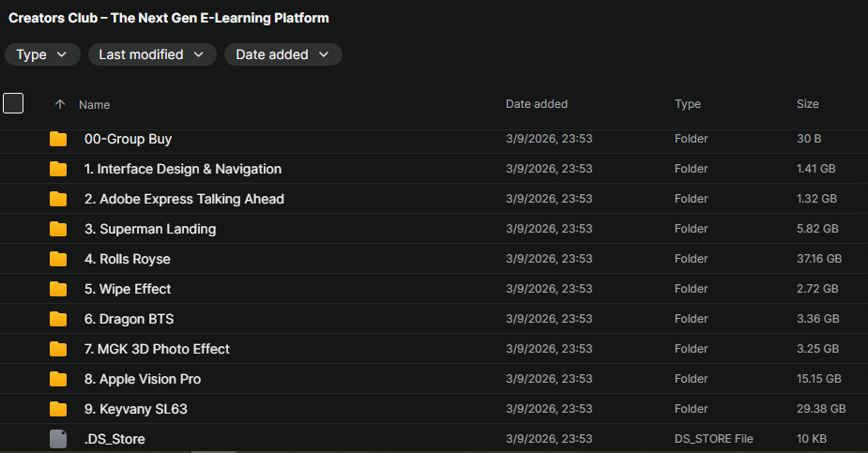This screenshot has width=868, height=453.
Task: Click the 1.32 GB size value
Action: pyautogui.click(x=816, y=199)
